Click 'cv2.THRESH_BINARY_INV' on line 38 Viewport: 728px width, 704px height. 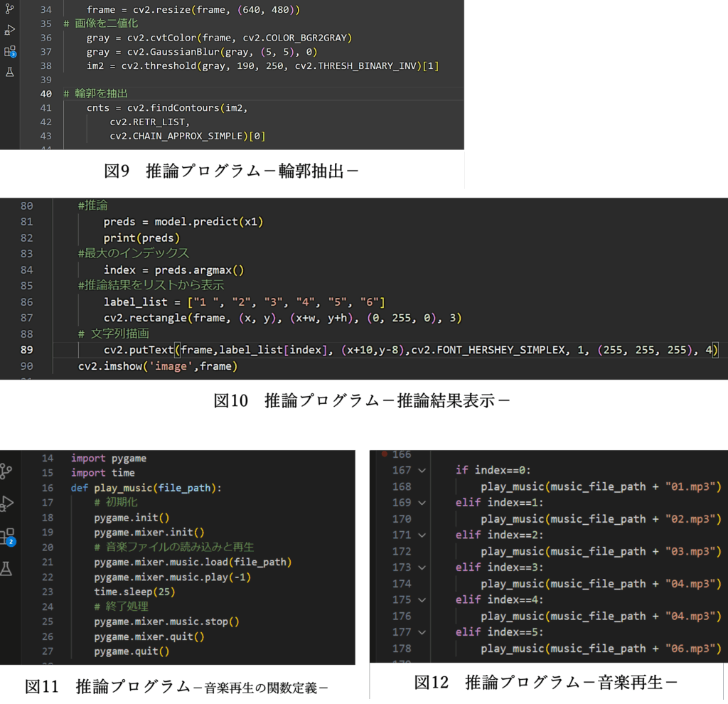click(355, 66)
